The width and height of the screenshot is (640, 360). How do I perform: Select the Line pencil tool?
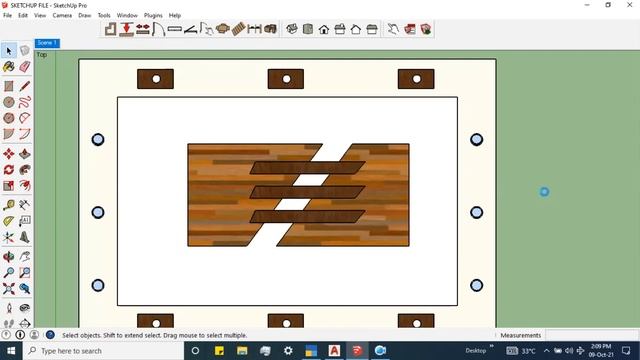24,86
